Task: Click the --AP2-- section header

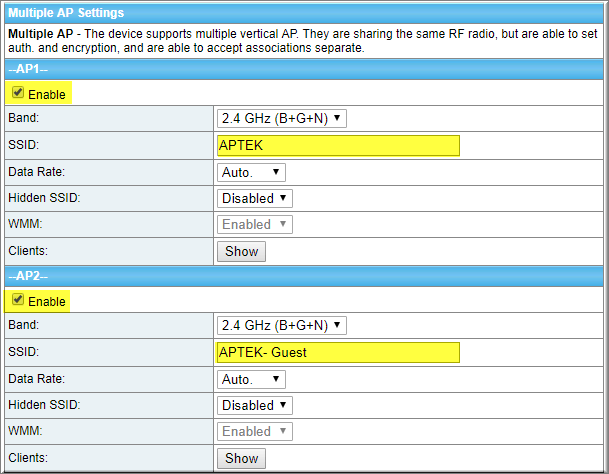Action: click(304, 276)
